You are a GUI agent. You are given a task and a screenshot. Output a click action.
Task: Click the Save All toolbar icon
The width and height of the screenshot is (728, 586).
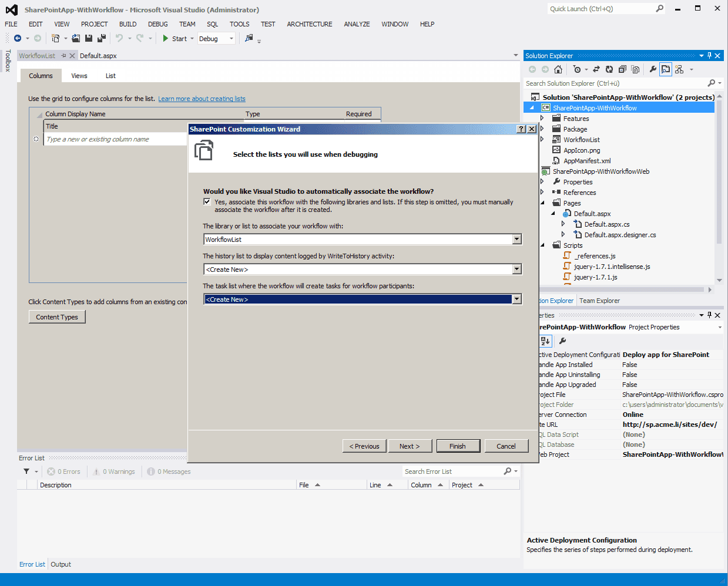tap(101, 39)
